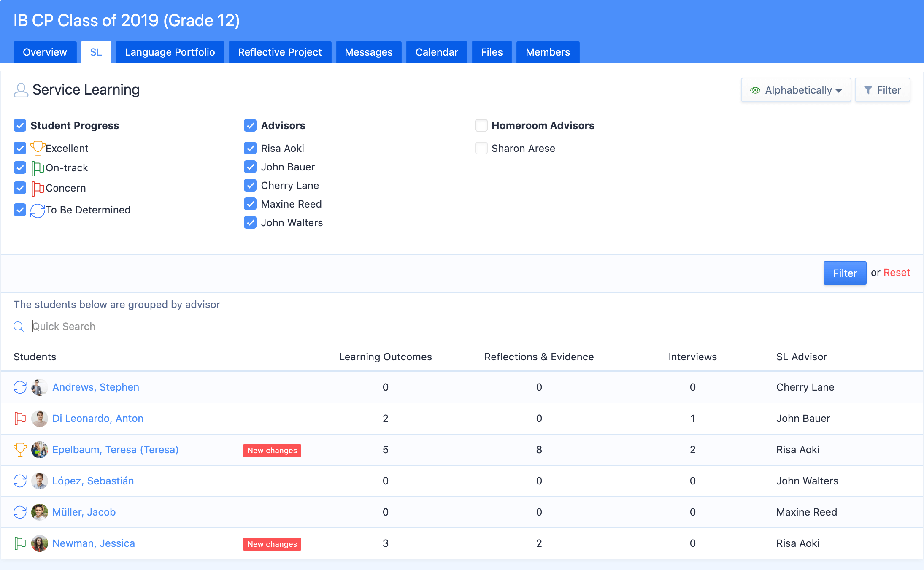Screen dimensions: 924x570
Task: Click the green On-track flag icon
Action: (x=38, y=168)
